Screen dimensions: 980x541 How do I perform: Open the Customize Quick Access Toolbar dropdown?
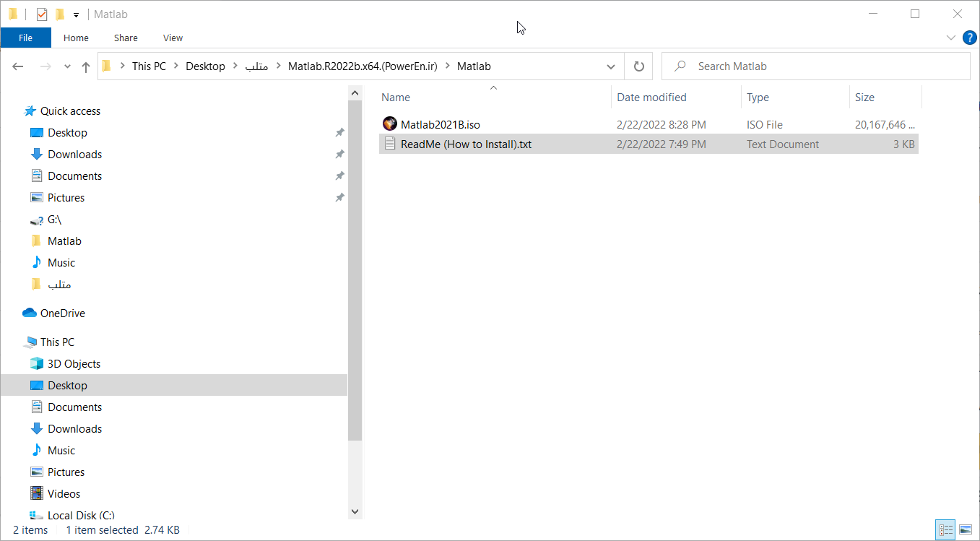[x=76, y=14]
